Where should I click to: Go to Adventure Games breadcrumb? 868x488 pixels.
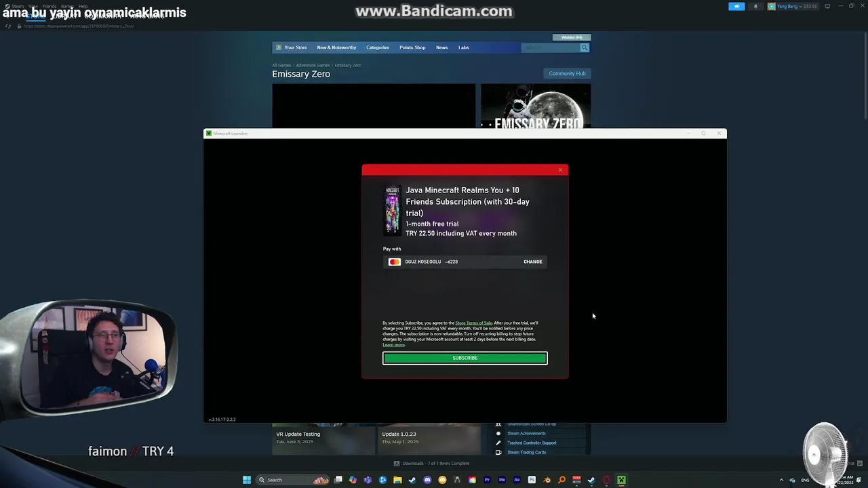pos(313,65)
